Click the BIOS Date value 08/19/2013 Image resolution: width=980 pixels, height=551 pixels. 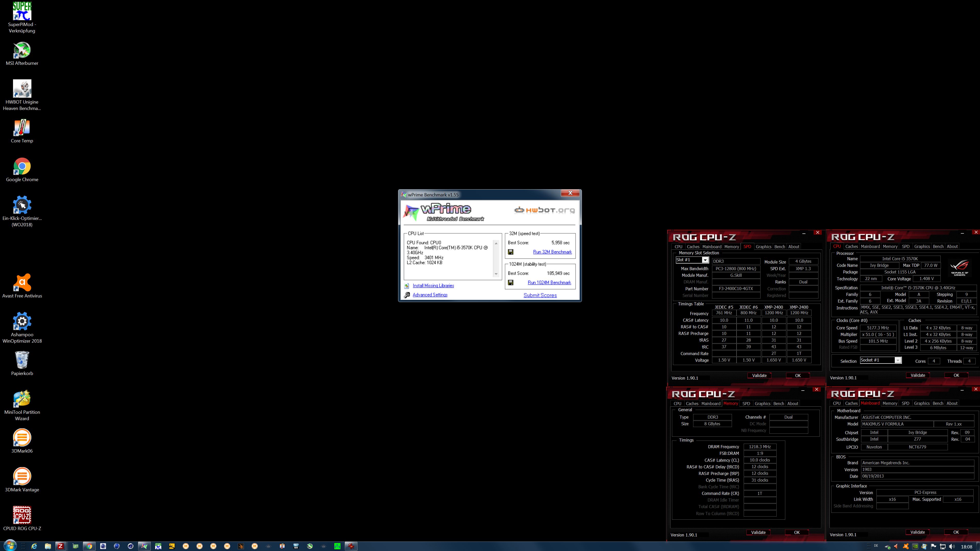[917, 476]
